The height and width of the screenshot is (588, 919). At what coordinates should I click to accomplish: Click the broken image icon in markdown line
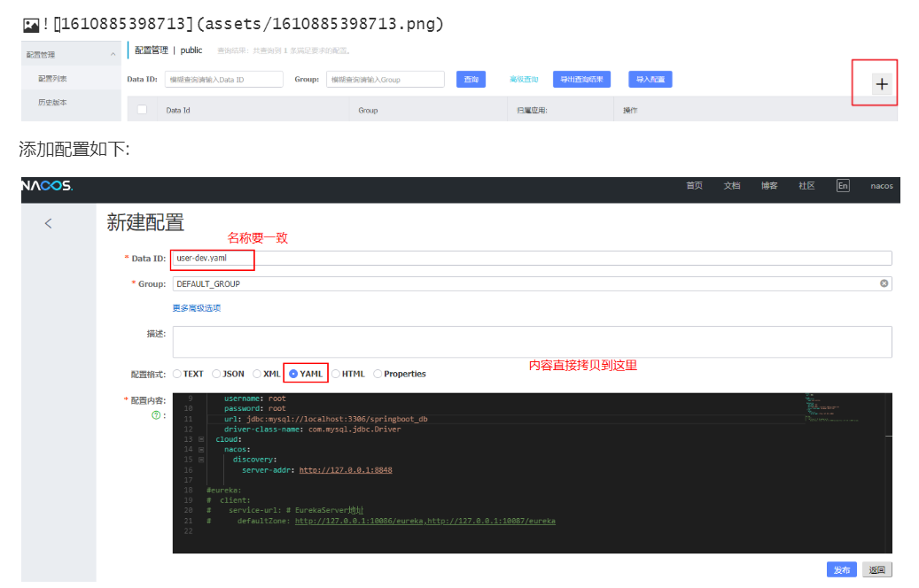click(x=31, y=25)
